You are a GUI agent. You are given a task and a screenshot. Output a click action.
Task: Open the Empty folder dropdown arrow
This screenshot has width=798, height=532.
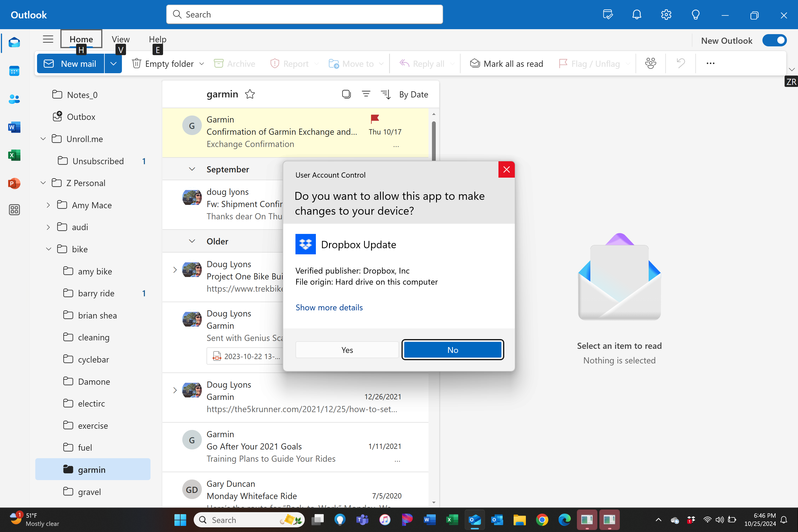(202, 64)
